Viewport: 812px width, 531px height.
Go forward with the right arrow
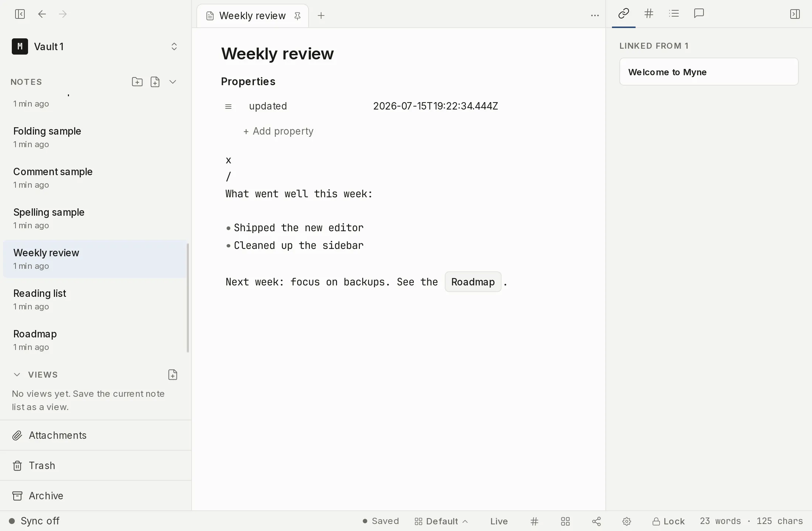[x=63, y=14]
